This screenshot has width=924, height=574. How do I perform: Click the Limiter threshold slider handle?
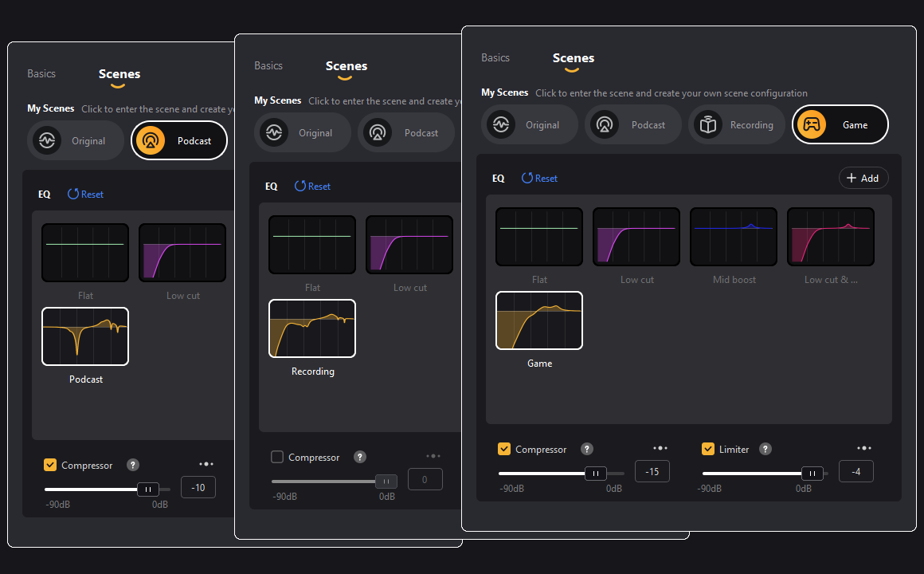pos(812,473)
